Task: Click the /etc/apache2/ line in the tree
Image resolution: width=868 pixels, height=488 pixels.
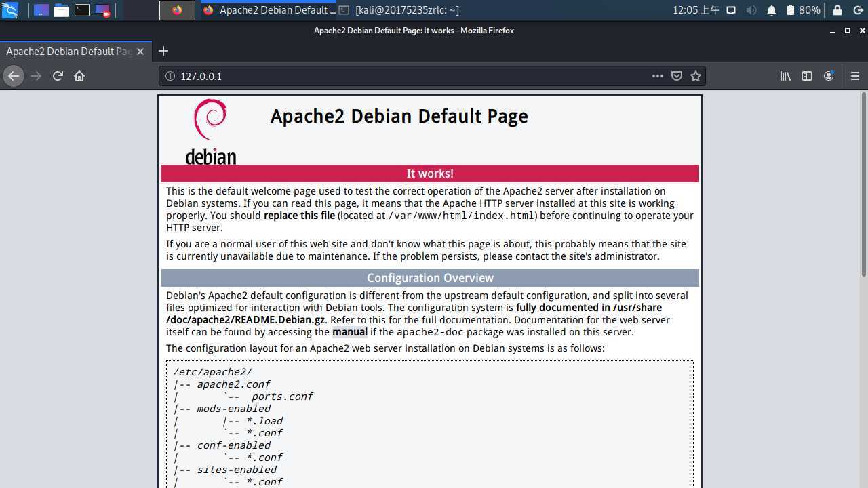Action: point(212,372)
